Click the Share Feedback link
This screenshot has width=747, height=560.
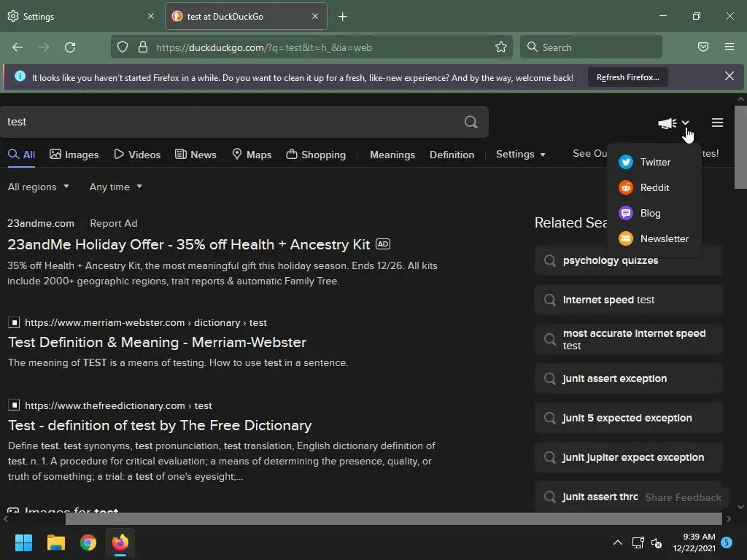coord(683,497)
